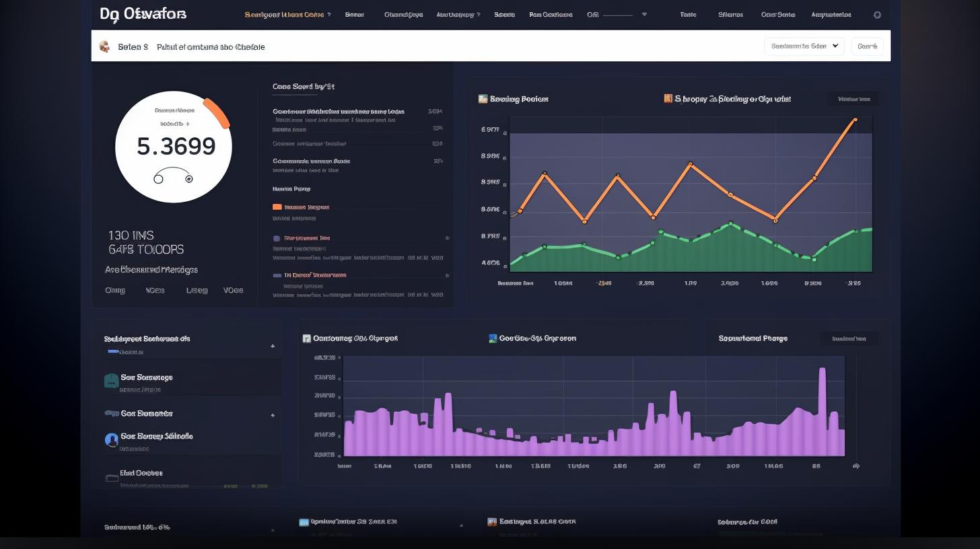Click the blue-green icon above the bar chart center
Viewport: 980px width, 549px height.
[493, 338]
